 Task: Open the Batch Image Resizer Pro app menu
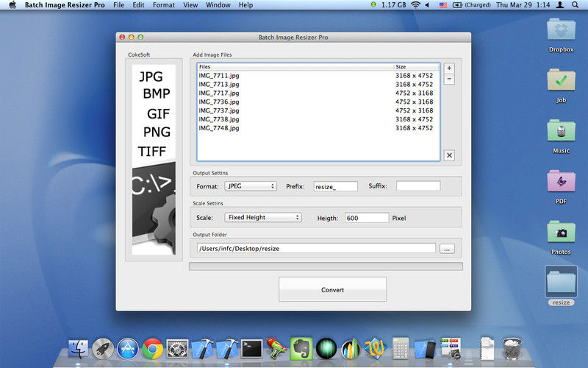[65, 5]
